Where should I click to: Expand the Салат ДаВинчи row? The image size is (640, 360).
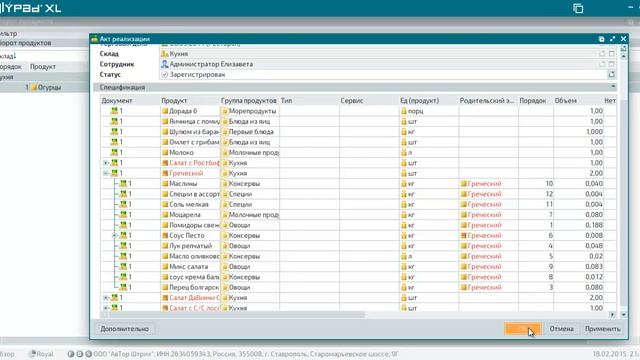106,298
